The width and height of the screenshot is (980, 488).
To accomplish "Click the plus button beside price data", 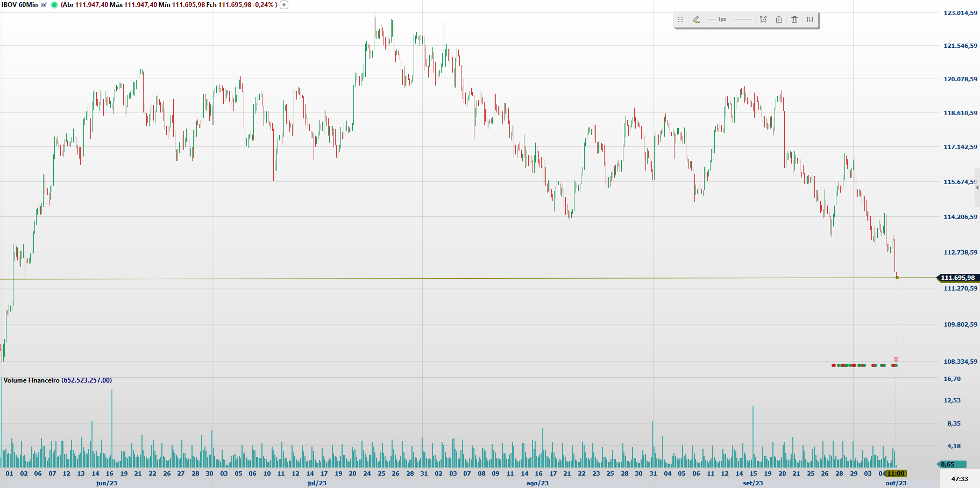I will 284,5.
